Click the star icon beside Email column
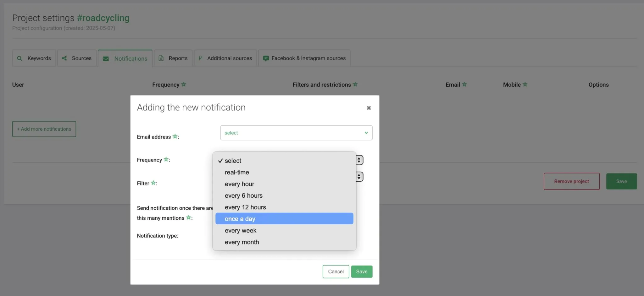 pos(464,85)
